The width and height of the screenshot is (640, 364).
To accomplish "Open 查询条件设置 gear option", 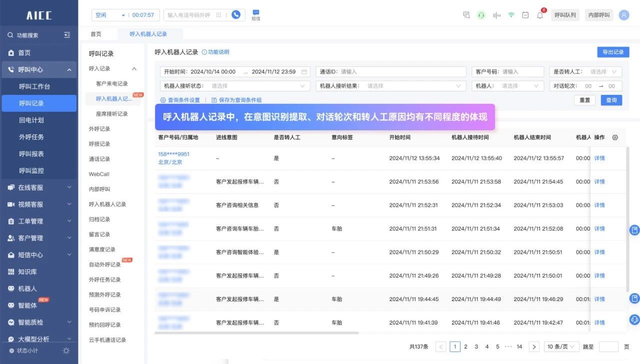I will click(x=180, y=100).
